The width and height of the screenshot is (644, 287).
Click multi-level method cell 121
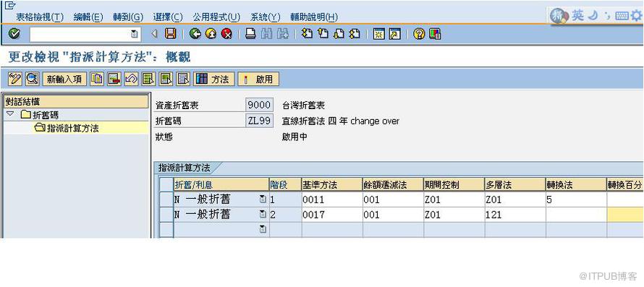[x=515, y=215]
